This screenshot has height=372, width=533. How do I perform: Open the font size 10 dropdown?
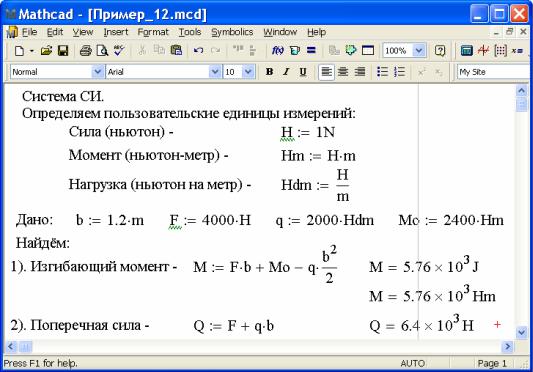click(x=248, y=72)
